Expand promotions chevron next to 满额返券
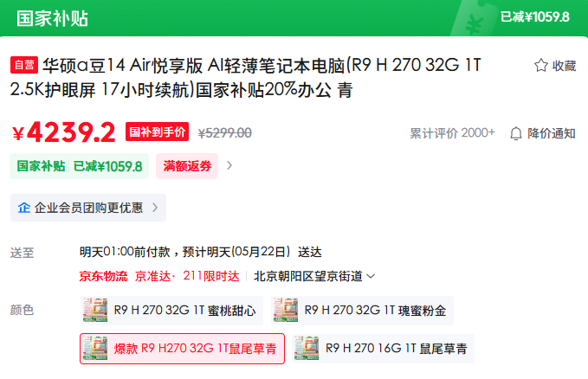 click(229, 165)
